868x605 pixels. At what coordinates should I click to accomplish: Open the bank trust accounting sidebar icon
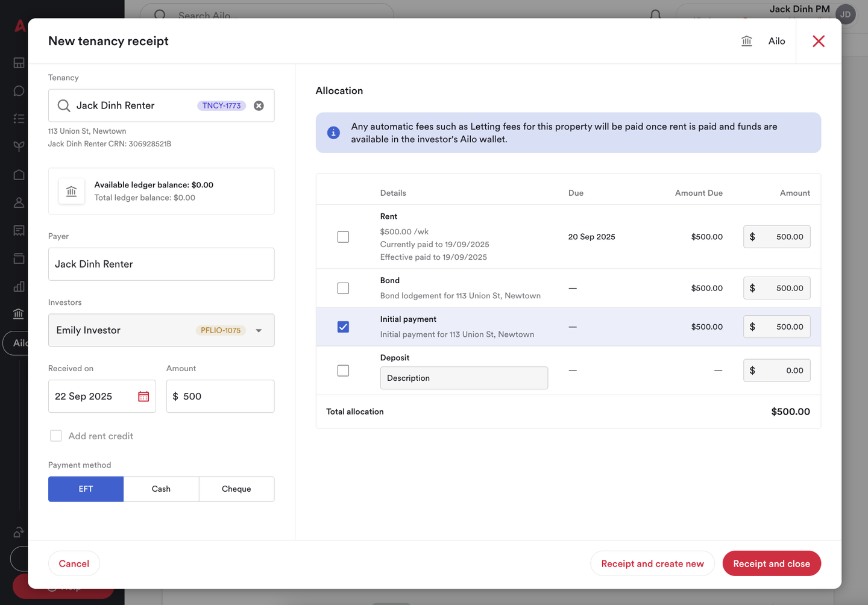(x=19, y=314)
